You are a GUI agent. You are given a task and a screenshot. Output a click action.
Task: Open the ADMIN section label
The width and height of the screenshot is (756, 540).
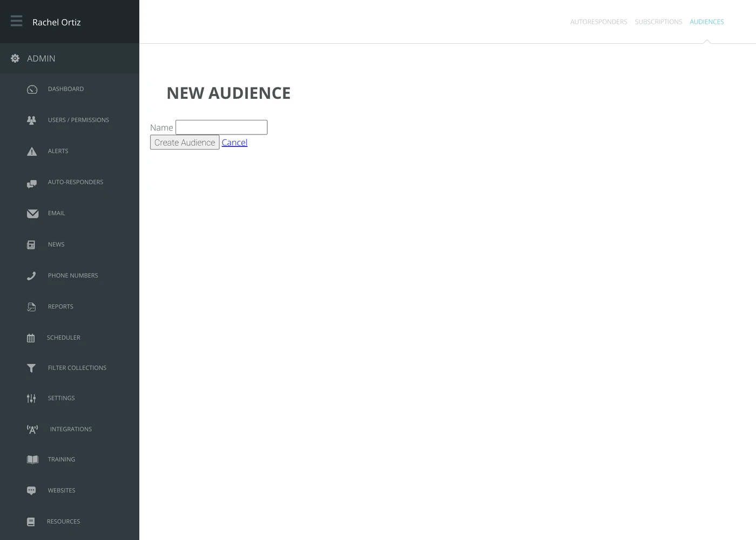[41, 58]
